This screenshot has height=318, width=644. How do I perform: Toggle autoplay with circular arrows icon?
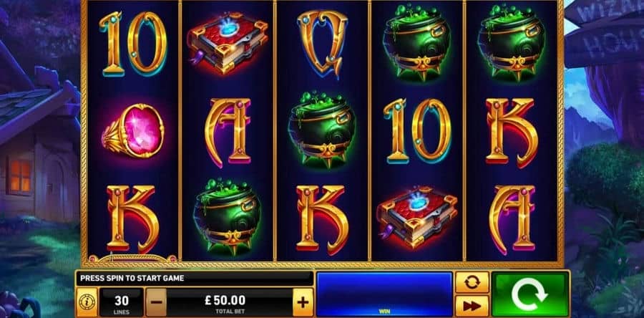472,282
